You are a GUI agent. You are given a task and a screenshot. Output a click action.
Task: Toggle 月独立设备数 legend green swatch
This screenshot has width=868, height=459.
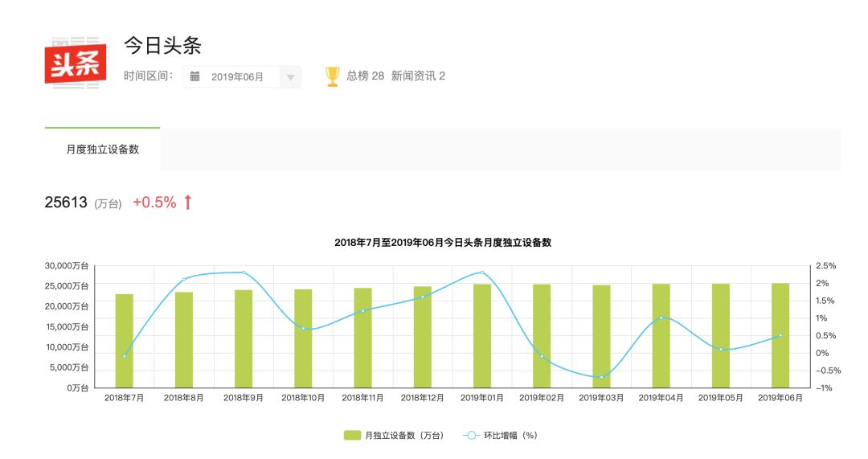[352, 435]
